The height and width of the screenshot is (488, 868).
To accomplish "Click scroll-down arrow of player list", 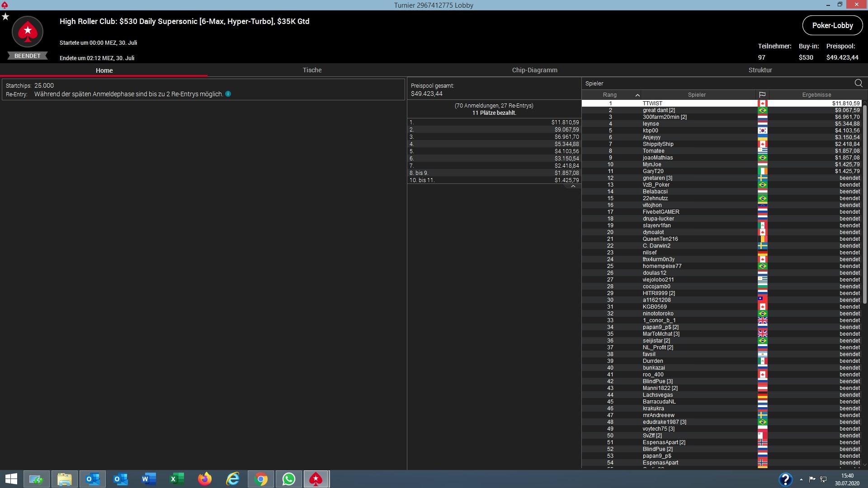I will [864, 464].
